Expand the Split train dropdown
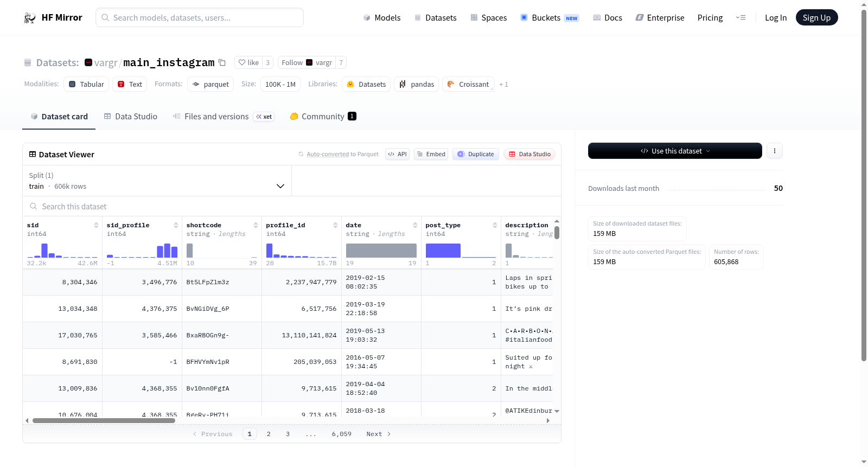Image resolution: width=868 pixels, height=467 pixels. pos(157,181)
